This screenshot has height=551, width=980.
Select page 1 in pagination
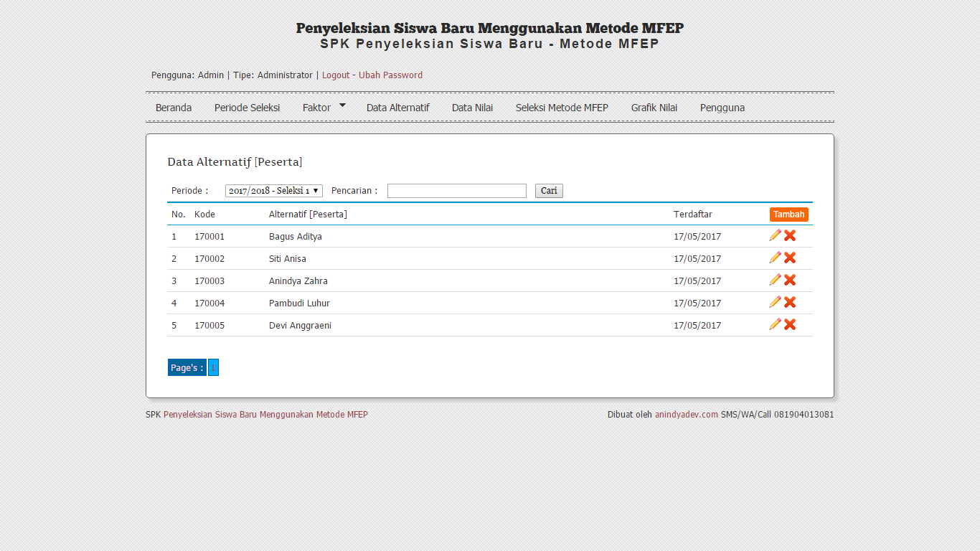point(213,367)
